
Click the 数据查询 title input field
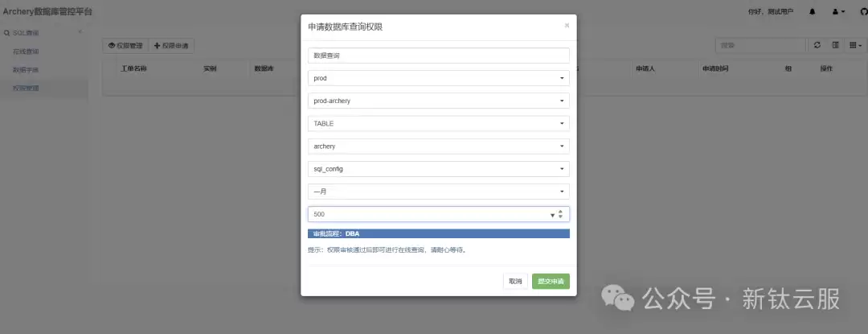(439, 56)
